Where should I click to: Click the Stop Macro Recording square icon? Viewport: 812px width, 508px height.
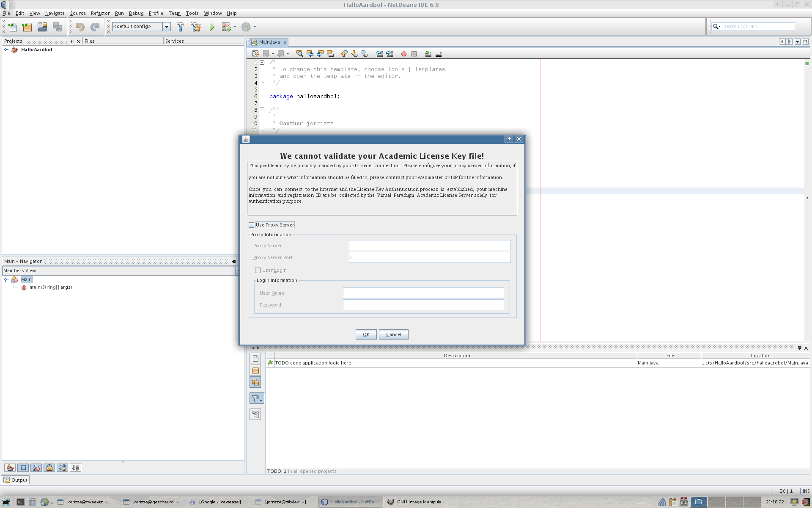(x=414, y=54)
